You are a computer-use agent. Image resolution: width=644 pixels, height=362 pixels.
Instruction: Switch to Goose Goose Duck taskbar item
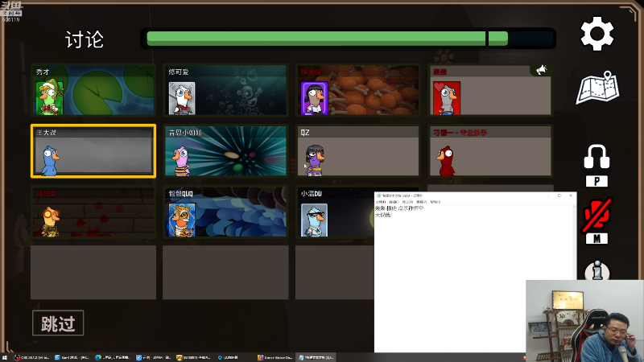275,357
